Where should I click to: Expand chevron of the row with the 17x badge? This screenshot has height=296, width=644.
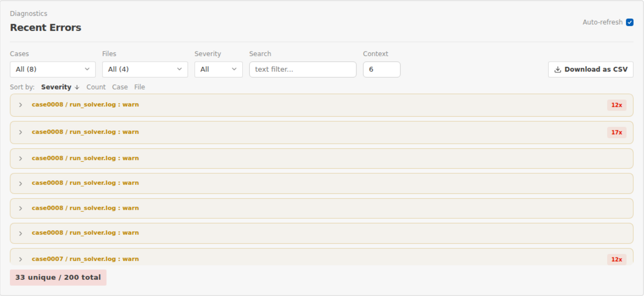(x=20, y=132)
